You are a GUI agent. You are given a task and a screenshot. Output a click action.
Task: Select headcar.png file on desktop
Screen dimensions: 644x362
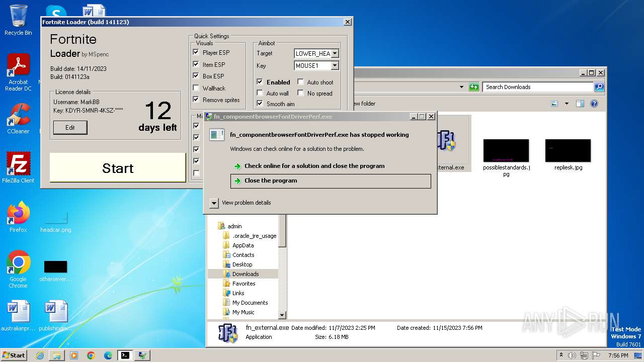pyautogui.click(x=56, y=222)
